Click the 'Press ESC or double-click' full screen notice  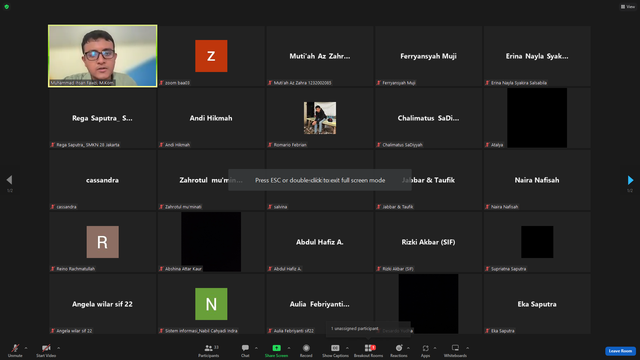(x=320, y=180)
